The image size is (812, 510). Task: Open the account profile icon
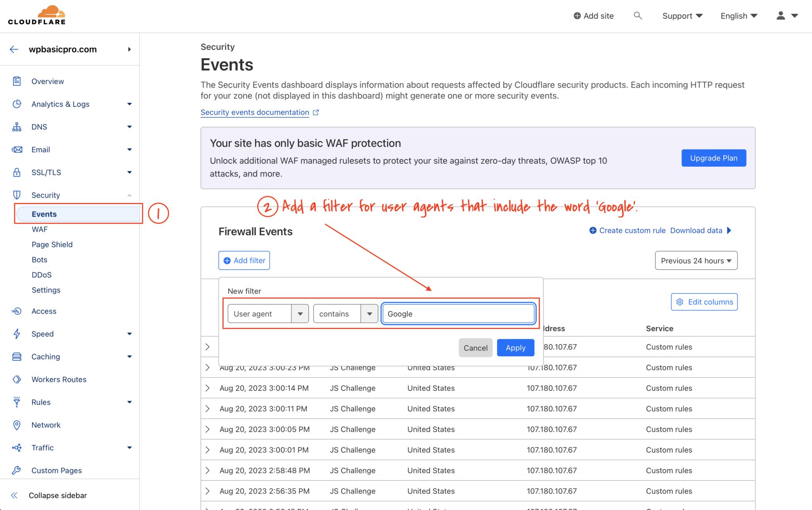click(780, 15)
